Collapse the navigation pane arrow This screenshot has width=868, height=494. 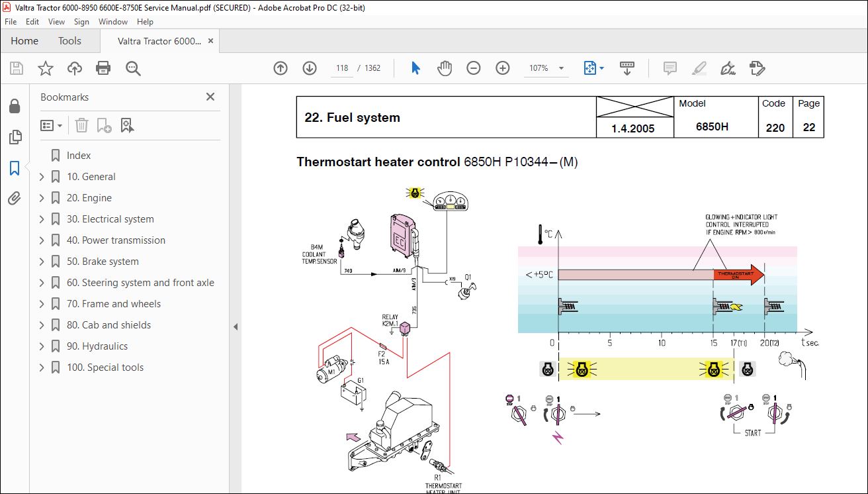(236, 326)
